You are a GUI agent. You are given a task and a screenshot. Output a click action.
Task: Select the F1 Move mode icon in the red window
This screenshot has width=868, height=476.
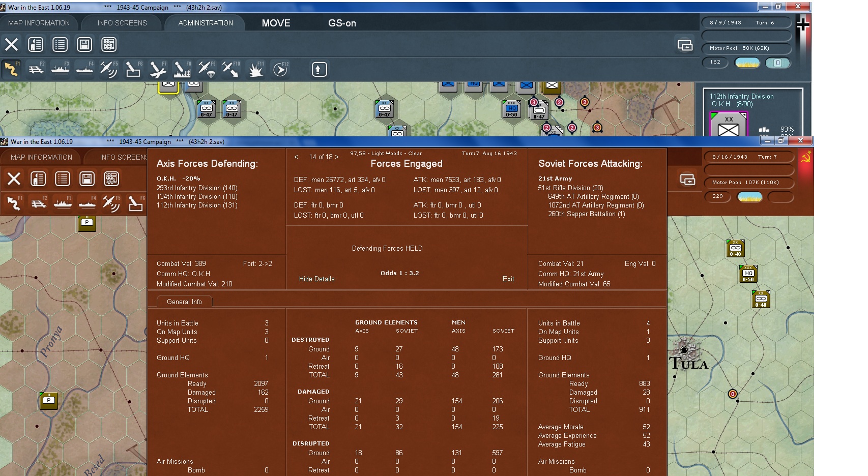[x=14, y=203]
